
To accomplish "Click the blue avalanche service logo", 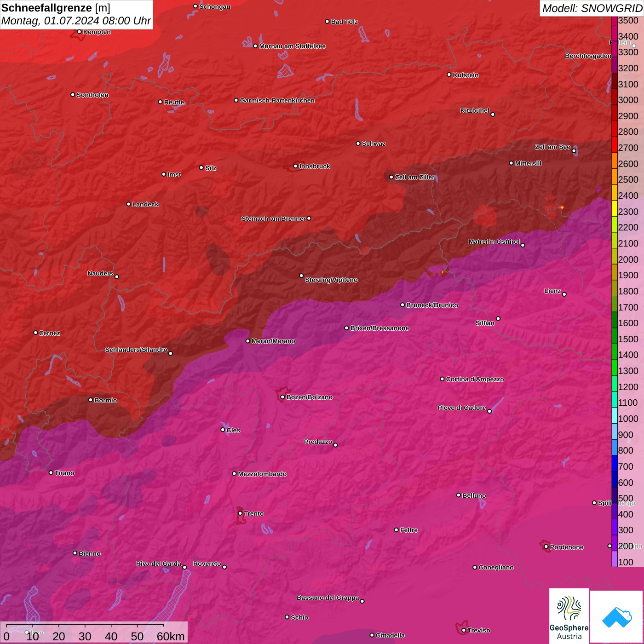I will pos(617,617).
